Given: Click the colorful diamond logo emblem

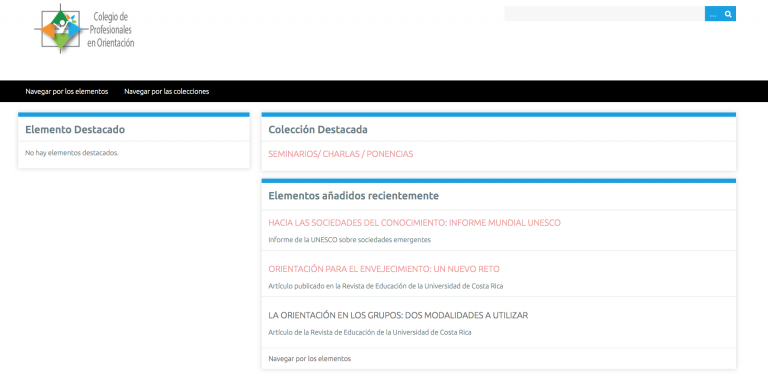Looking at the screenshot, I should pos(60,29).
